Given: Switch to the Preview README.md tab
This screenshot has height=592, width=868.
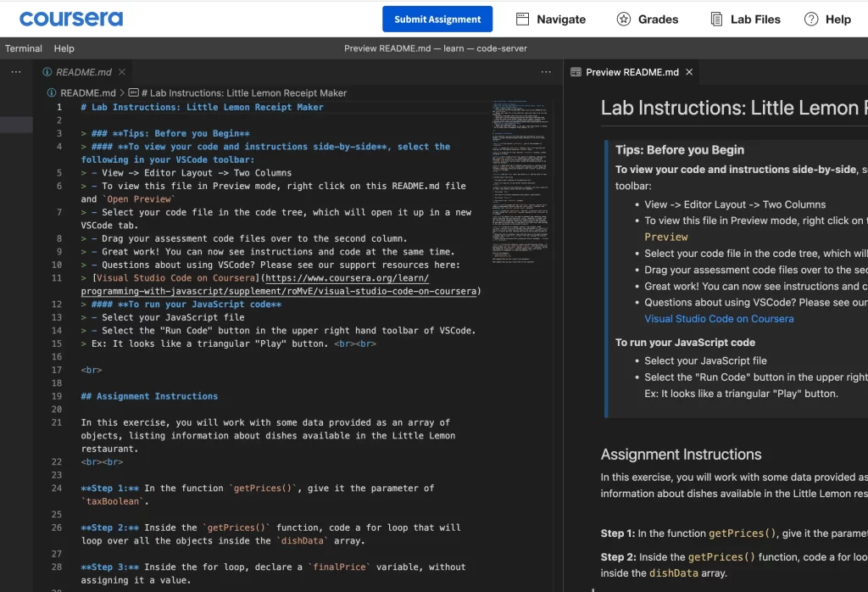Looking at the screenshot, I should tap(632, 72).
